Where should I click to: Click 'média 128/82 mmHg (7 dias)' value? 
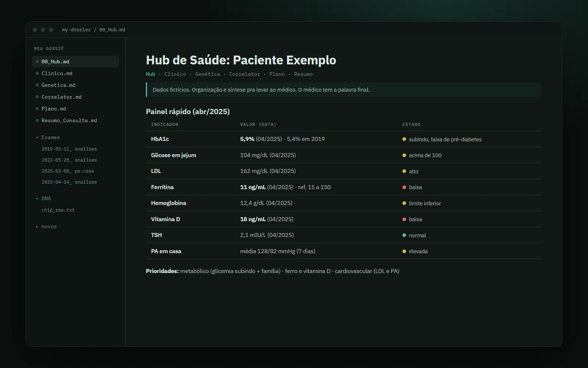(x=277, y=251)
